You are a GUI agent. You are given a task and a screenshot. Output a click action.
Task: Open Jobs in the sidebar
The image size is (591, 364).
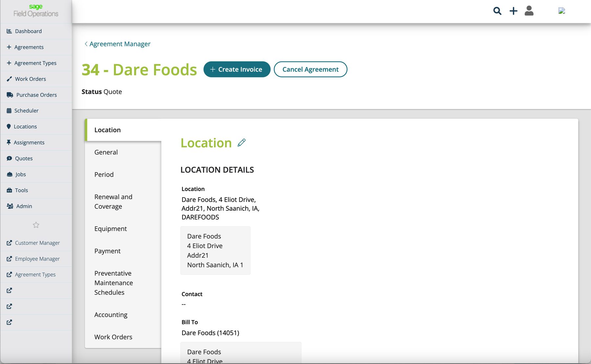point(36,175)
